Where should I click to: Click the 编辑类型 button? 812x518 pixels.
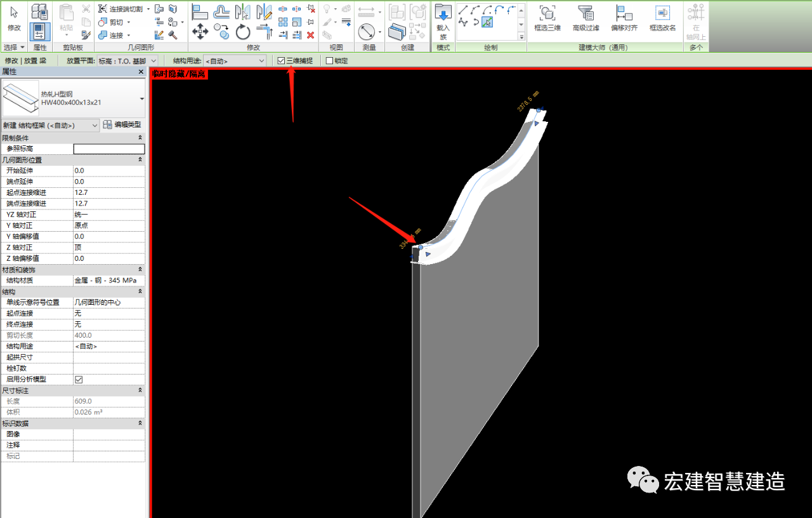pos(123,125)
